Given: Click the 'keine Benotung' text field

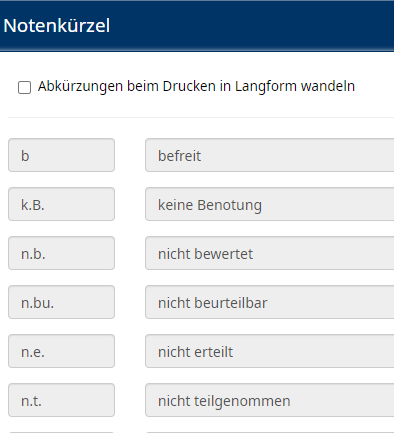Looking at the screenshot, I should 269,204.
